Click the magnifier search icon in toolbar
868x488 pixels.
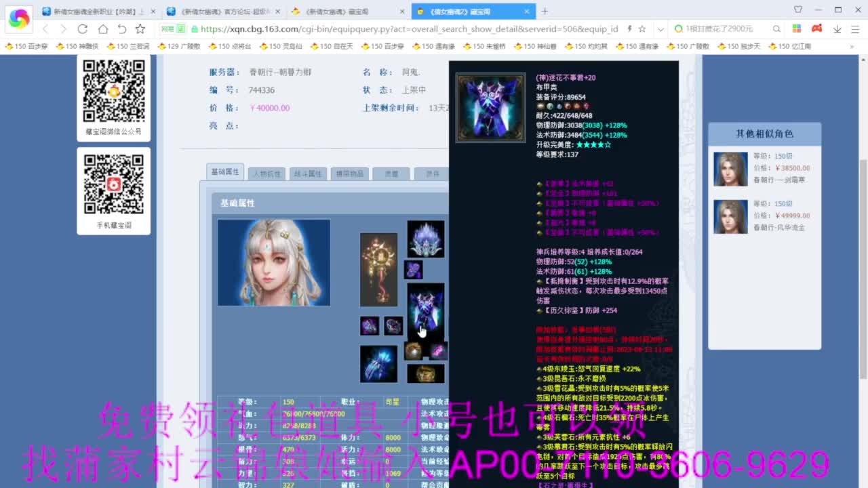[x=776, y=30]
